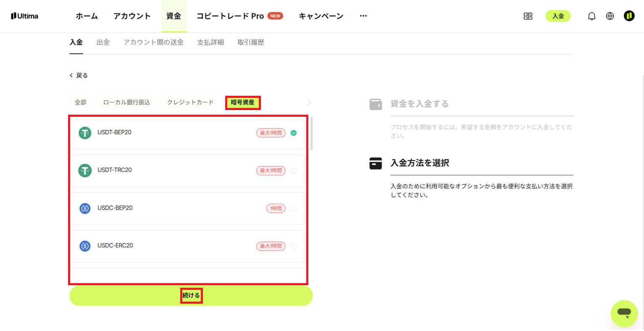
Task: Click the USDT-BEP20 Tether icon
Action: click(85, 133)
